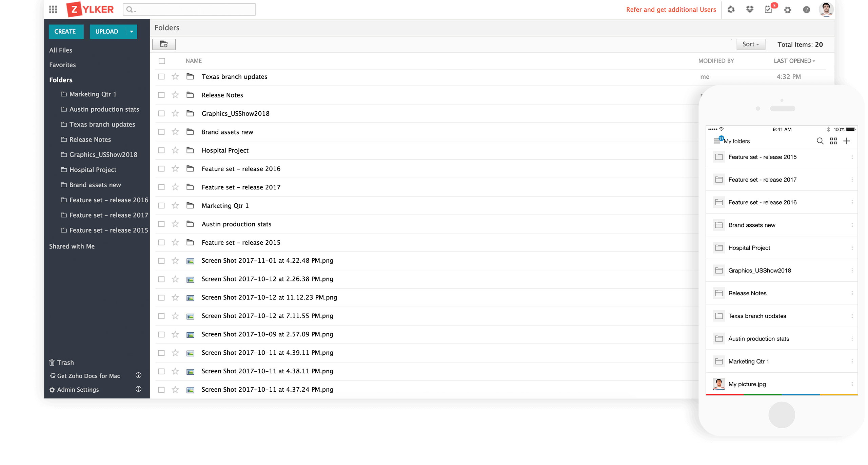Switch mobile view to grid layout
The image size is (868, 465).
pos(834,141)
